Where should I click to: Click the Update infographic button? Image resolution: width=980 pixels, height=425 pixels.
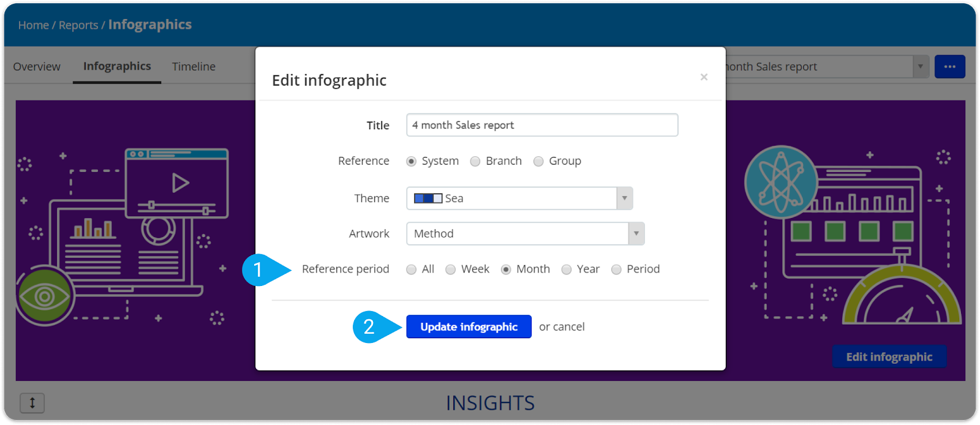click(x=469, y=327)
